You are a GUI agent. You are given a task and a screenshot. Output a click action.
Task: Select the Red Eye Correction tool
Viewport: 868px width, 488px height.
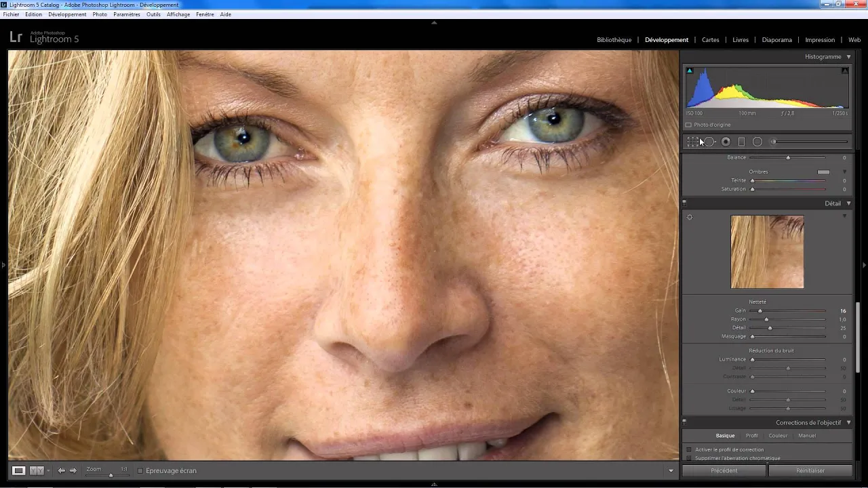coord(726,142)
